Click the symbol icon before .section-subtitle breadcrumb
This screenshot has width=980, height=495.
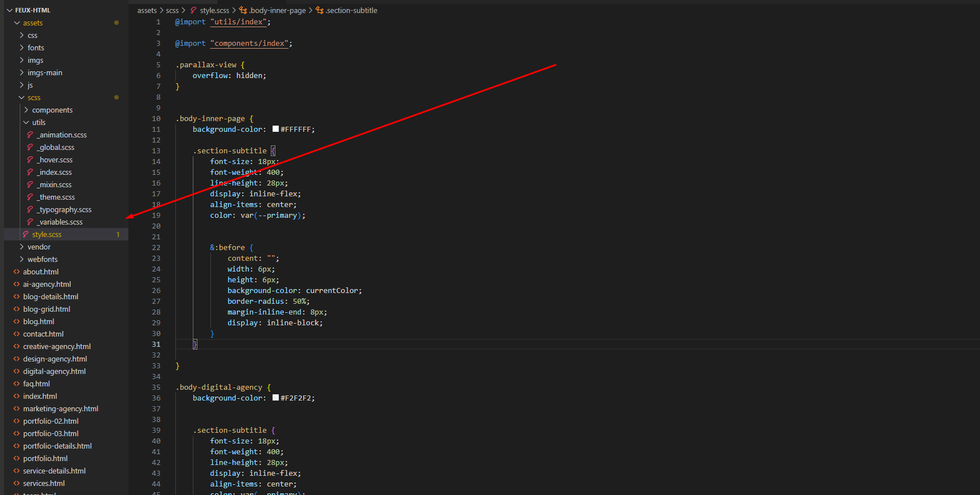tap(320, 10)
